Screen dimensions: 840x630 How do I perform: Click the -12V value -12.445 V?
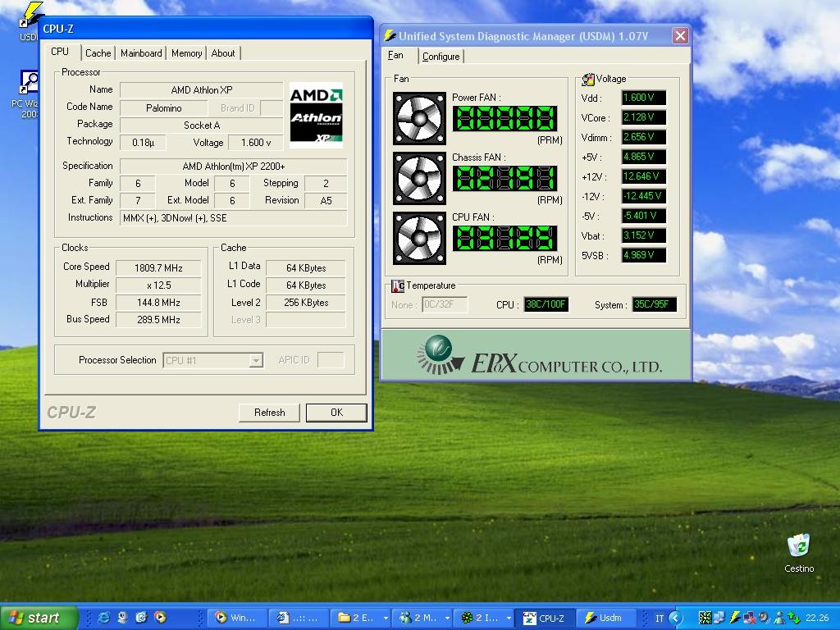coord(643,196)
